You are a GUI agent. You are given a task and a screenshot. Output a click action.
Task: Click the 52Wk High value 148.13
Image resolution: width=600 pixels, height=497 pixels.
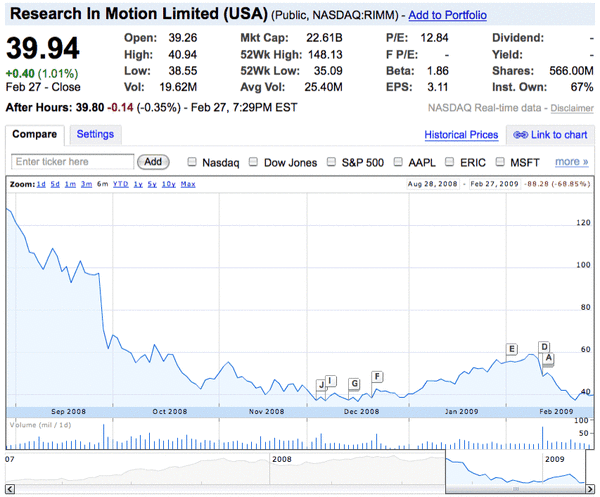325,54
